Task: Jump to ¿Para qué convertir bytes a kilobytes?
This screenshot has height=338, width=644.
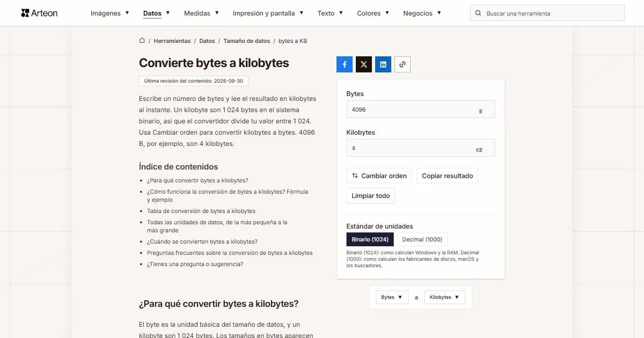Action: tap(197, 180)
